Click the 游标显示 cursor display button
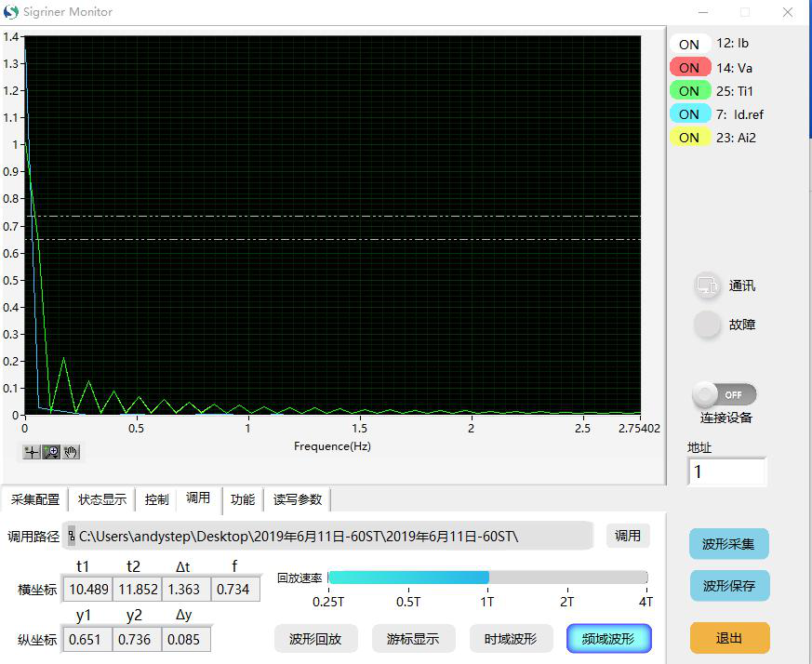812x664 pixels. [413, 639]
